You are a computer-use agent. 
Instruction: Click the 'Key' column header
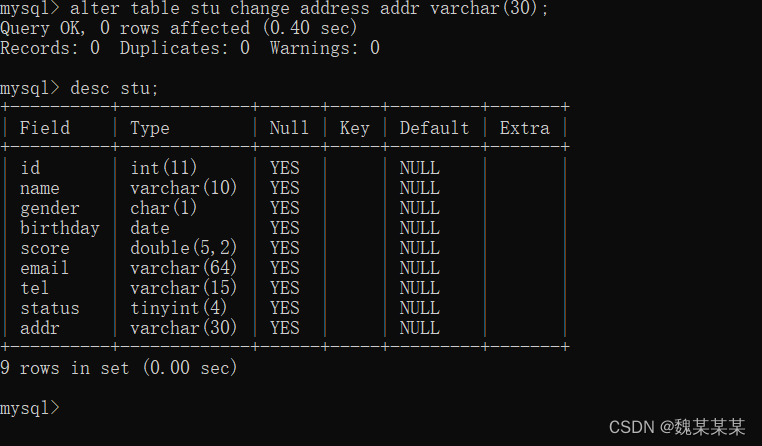tap(355, 128)
